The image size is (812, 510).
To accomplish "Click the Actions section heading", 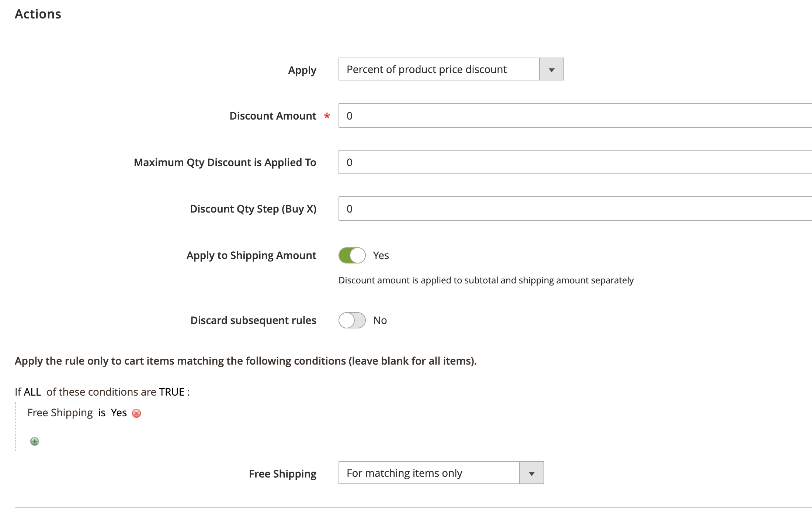I will click(x=38, y=14).
